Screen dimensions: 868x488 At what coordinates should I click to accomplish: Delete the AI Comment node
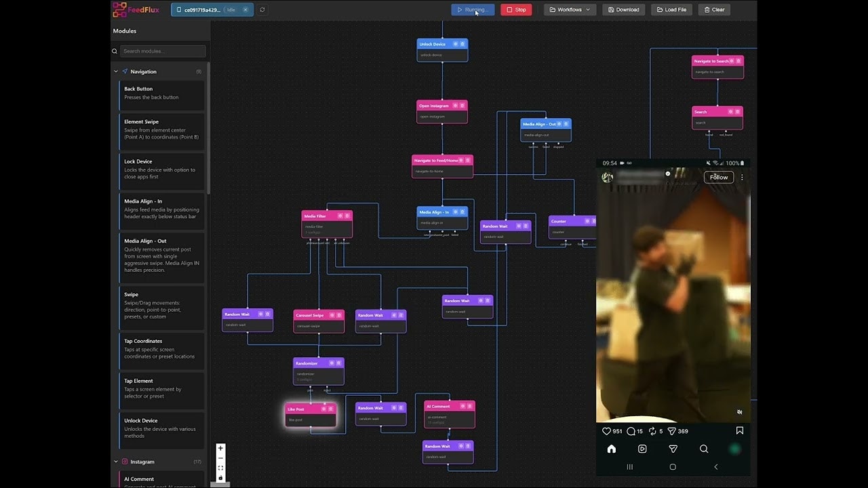click(x=470, y=406)
